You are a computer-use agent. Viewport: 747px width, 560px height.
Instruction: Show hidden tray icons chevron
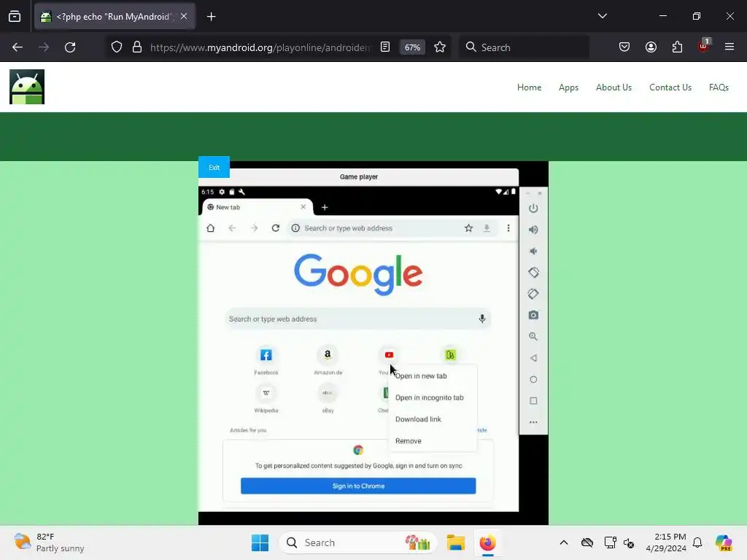[x=564, y=542]
